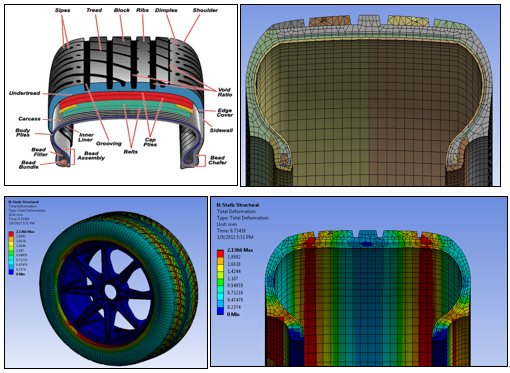This screenshot has width=510, height=373.
Task: Select the Belts label under the tire
Action: coord(131,152)
